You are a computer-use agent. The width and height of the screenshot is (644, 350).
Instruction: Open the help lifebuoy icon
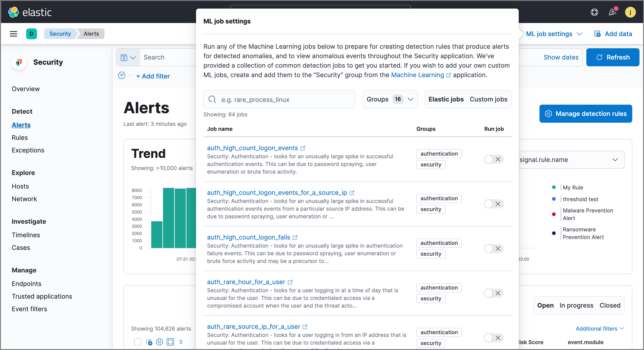click(594, 12)
